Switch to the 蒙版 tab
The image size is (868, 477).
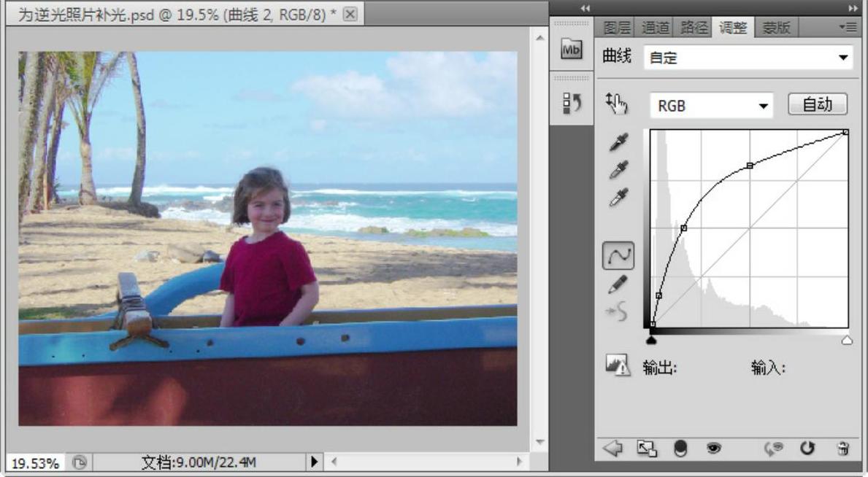776,28
